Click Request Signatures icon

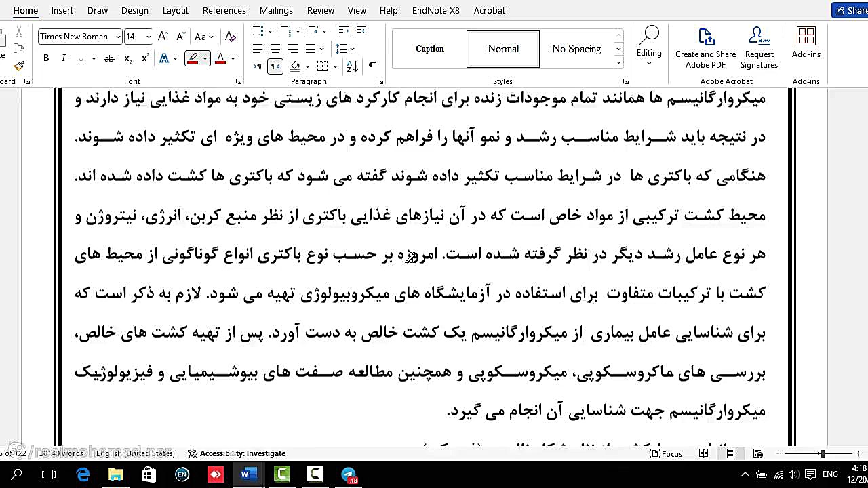coord(759,47)
